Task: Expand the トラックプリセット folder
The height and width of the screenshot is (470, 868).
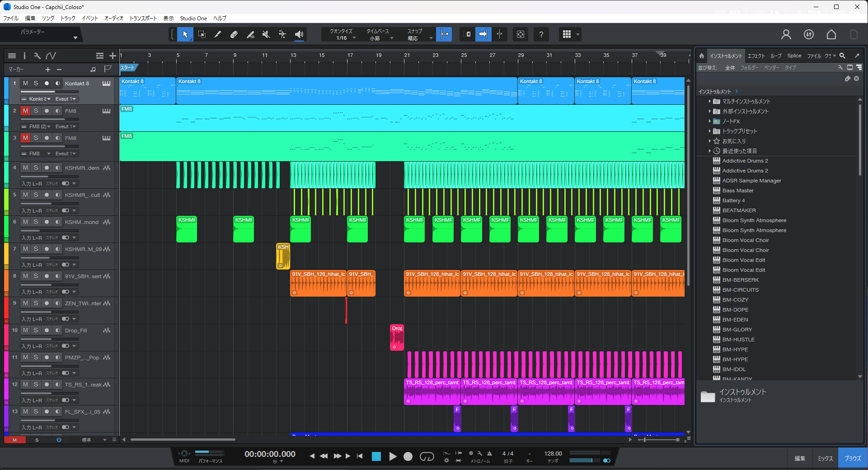Action: [710, 131]
